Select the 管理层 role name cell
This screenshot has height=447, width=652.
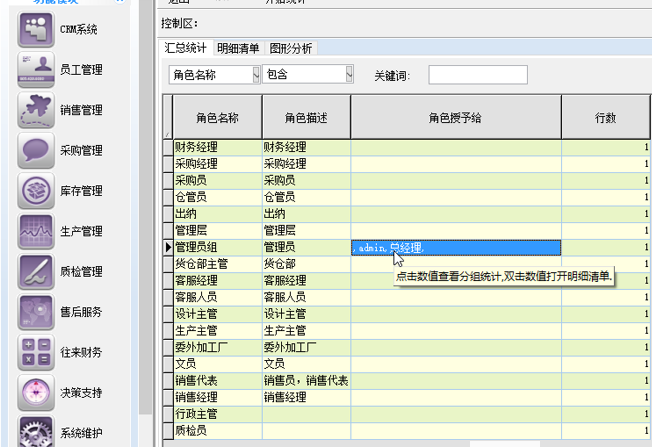(x=218, y=230)
